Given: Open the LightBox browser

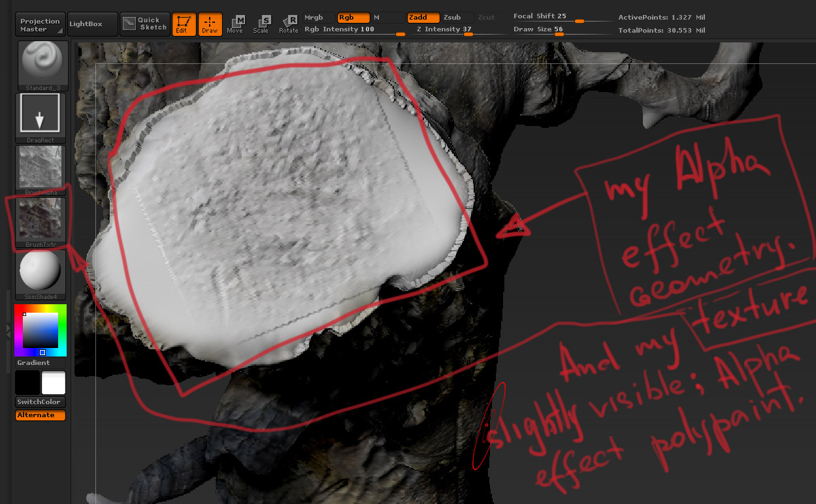Looking at the screenshot, I should [x=93, y=24].
